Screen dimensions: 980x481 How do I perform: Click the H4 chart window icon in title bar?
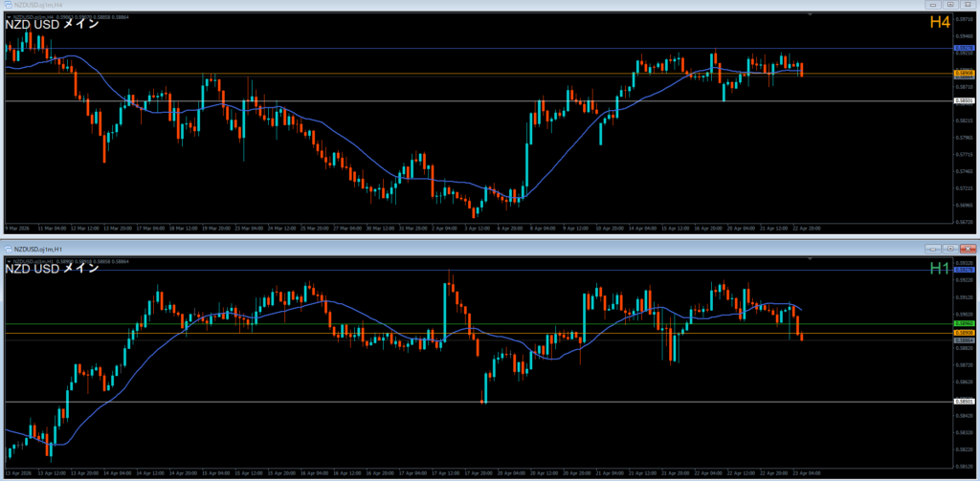pyautogui.click(x=8, y=5)
